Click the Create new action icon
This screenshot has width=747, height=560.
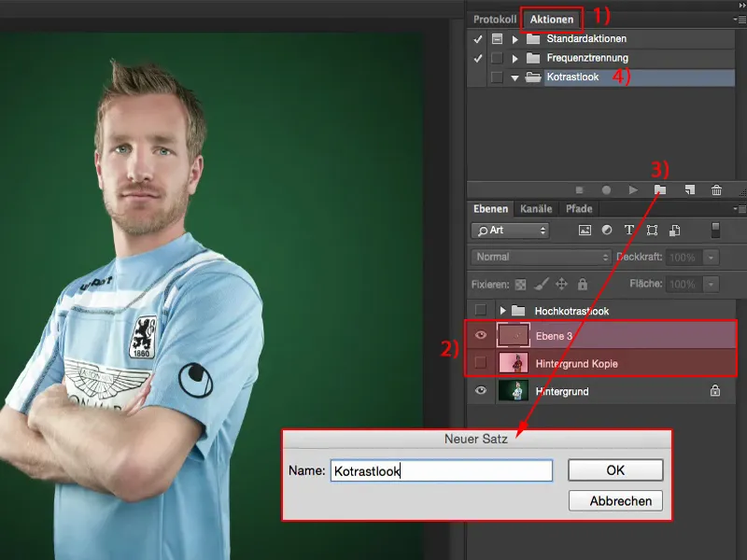(689, 190)
